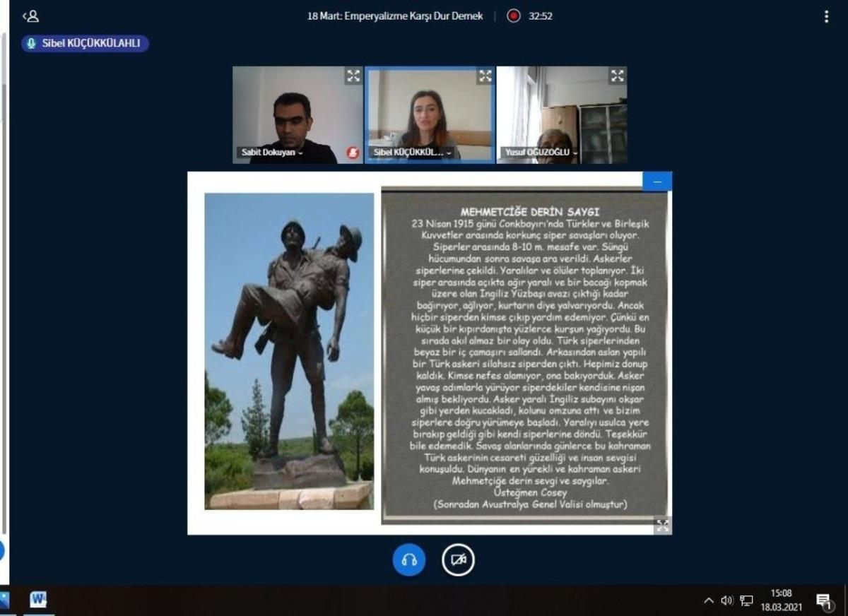Toggle webcam sharing button
The height and width of the screenshot is (616, 848).
pos(459,560)
